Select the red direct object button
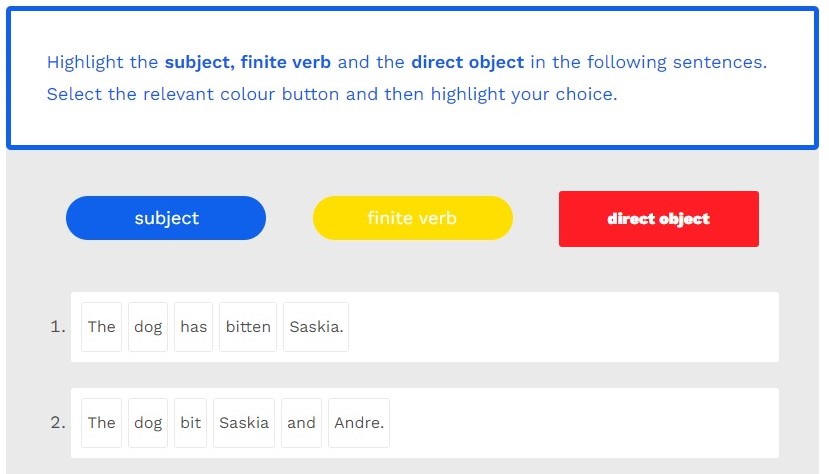The image size is (829, 474). click(658, 219)
